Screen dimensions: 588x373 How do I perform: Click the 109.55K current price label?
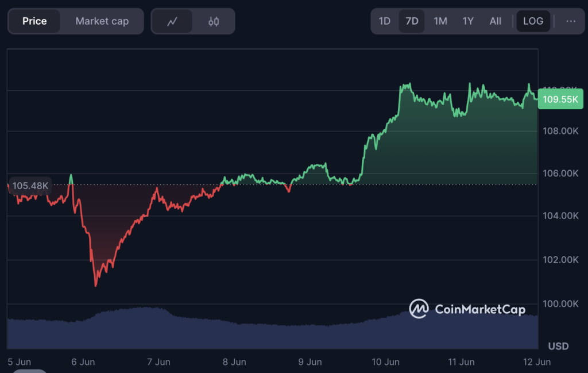point(560,99)
